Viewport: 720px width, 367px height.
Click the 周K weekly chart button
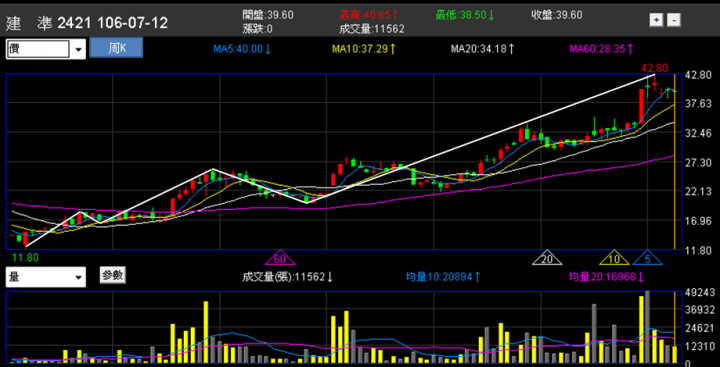pos(116,48)
